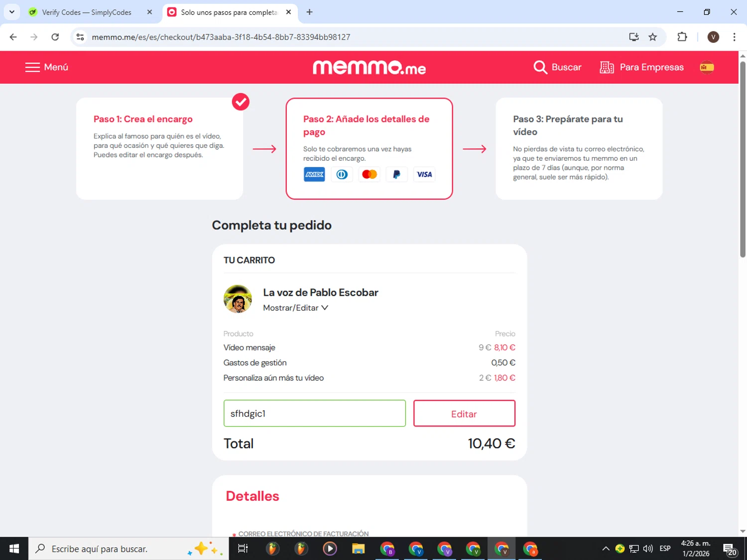Close the Verify Codes — SimplyCodes tab

click(x=149, y=12)
